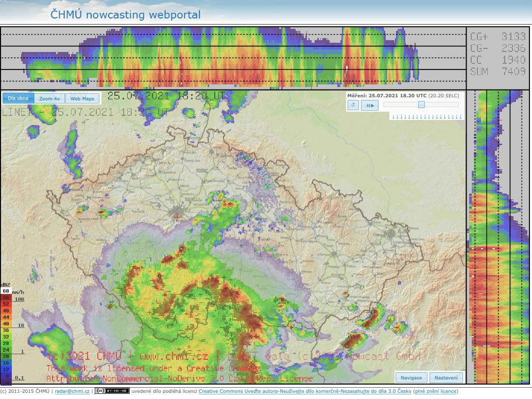Click the CG+ 3133 lightning count
Screen dimensions: 532x399
[497, 37]
